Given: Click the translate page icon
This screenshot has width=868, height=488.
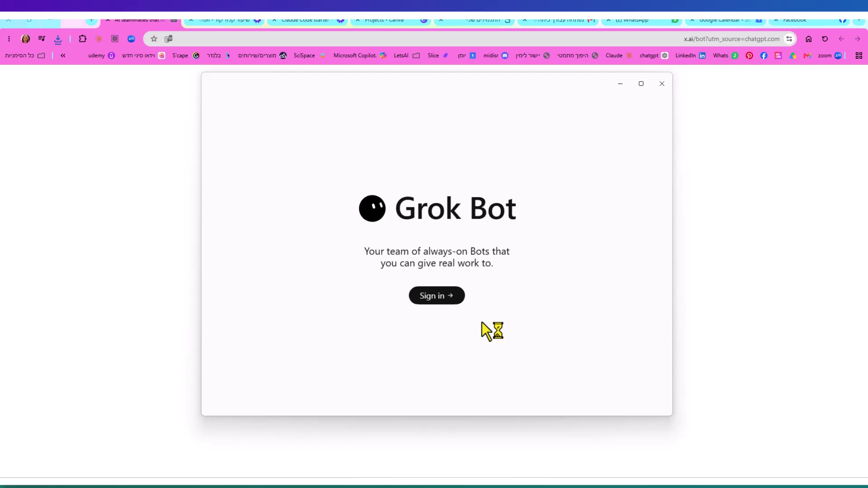Looking at the screenshot, I should (x=169, y=39).
